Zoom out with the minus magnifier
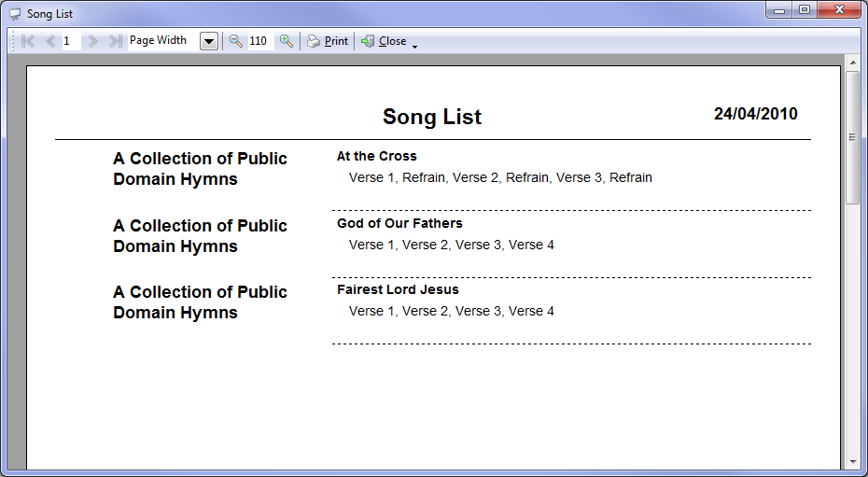 pyautogui.click(x=236, y=41)
